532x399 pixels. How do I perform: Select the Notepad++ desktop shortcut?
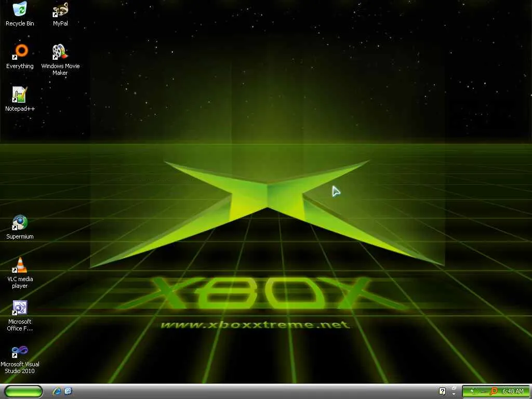click(x=20, y=99)
